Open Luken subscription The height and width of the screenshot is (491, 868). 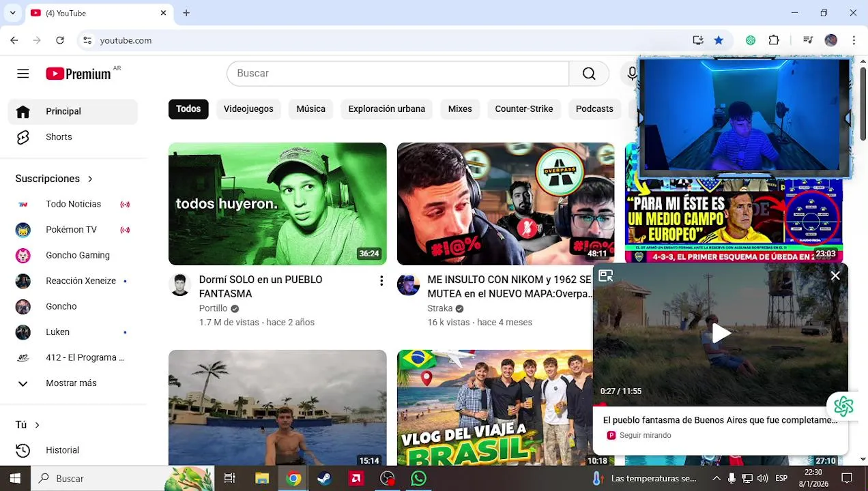click(72, 332)
